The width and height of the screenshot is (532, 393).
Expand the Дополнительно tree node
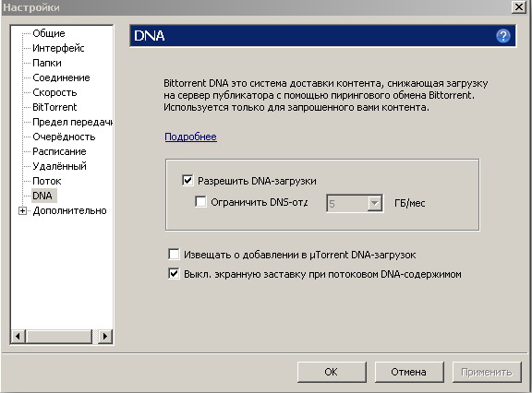pos(22,210)
